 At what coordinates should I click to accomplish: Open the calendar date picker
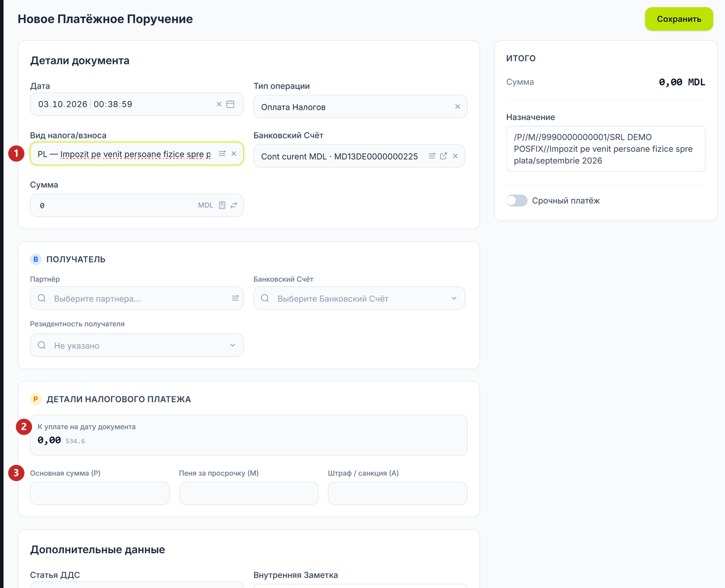(x=231, y=104)
